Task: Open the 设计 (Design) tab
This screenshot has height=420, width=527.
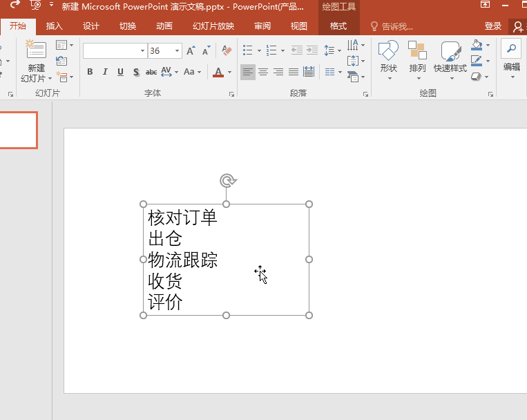Action: (90, 26)
